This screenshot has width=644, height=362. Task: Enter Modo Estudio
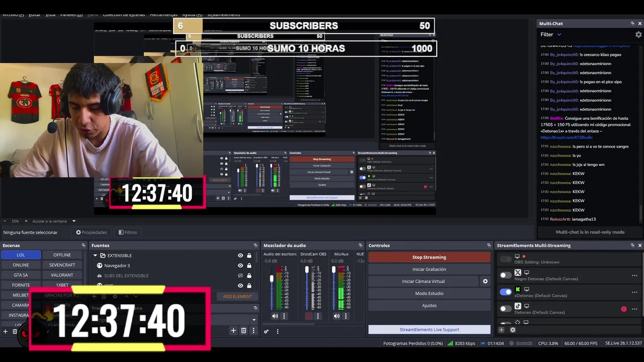pyautogui.click(x=429, y=294)
